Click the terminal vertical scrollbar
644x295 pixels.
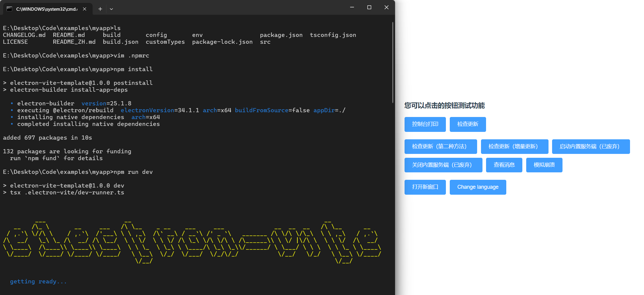(393, 63)
